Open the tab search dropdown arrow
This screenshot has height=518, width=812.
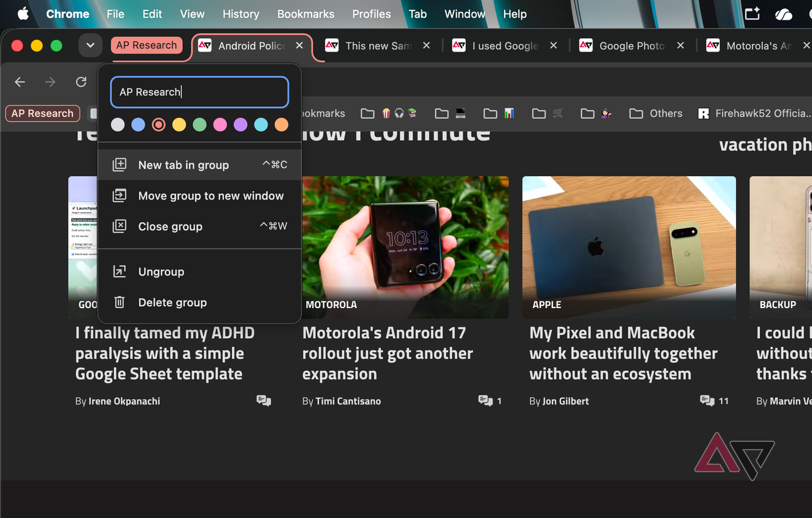[90, 45]
